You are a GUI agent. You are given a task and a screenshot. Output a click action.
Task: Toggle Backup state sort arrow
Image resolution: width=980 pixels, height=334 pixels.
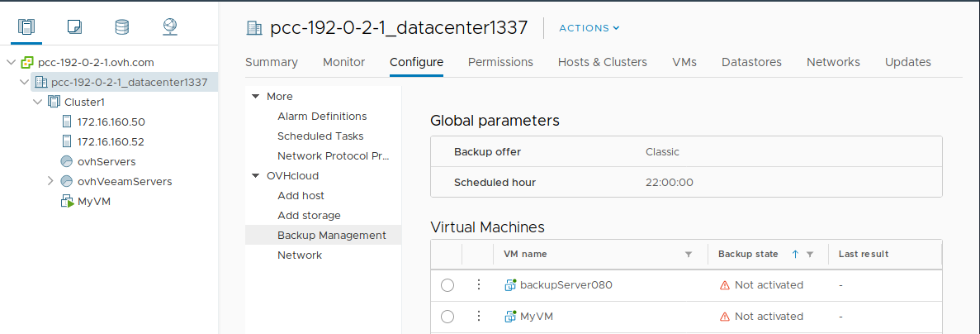795,255
